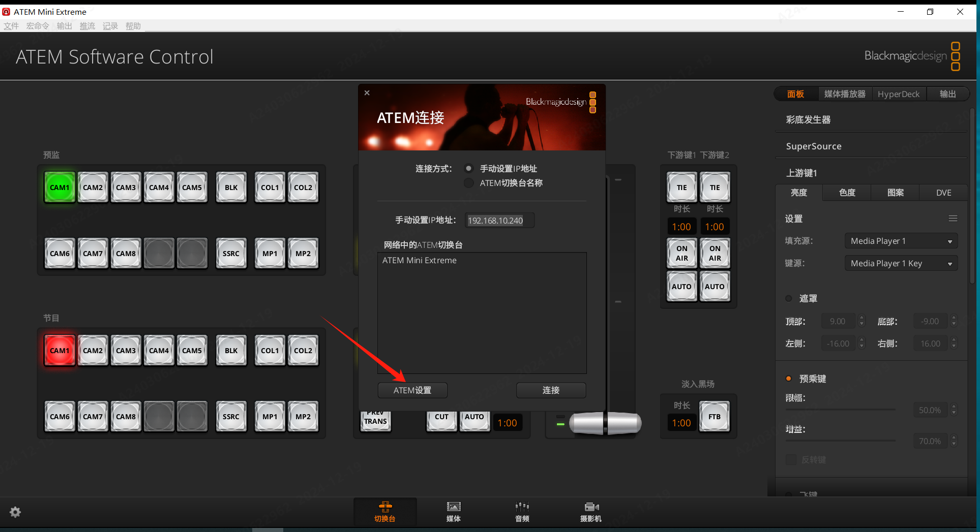
Task: Click the 增益 gain slider
Action: 840,441
